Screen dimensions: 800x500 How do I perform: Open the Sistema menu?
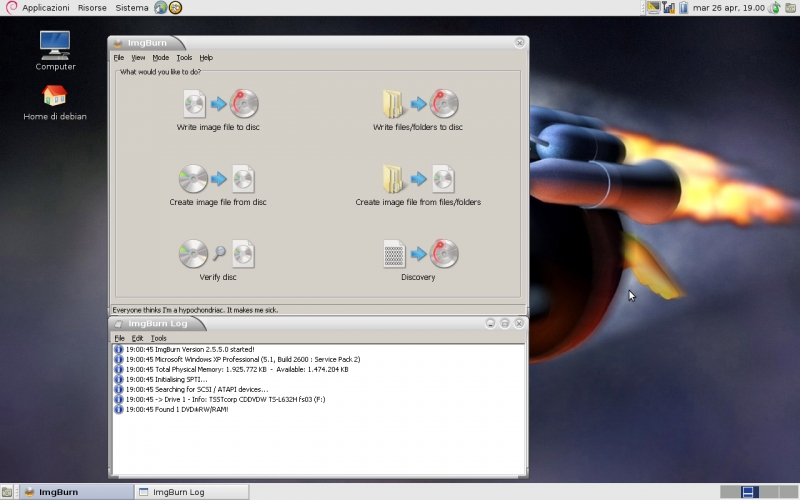click(x=132, y=8)
